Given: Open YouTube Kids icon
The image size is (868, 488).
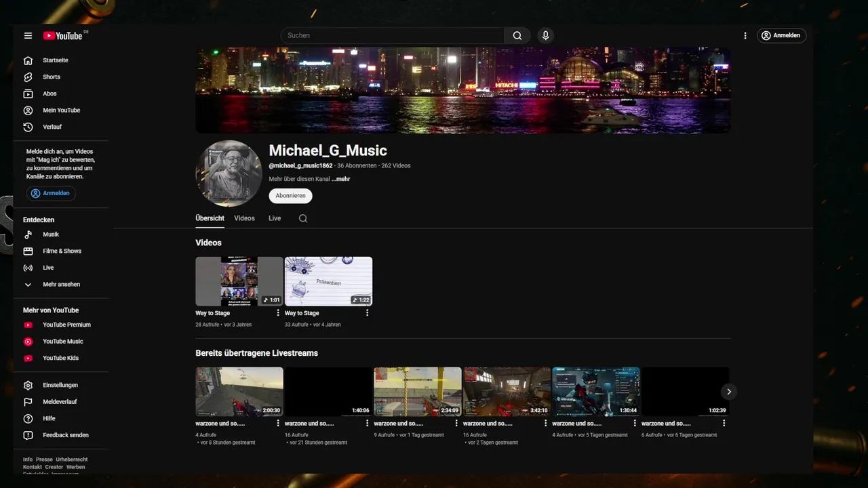Looking at the screenshot, I should pos(28,359).
